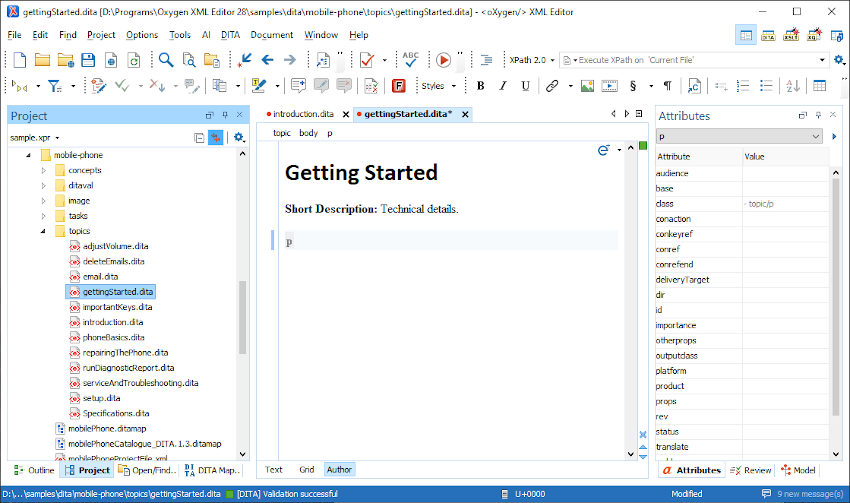This screenshot has width=850, height=503.
Task: Open the DITA menu
Action: click(230, 35)
